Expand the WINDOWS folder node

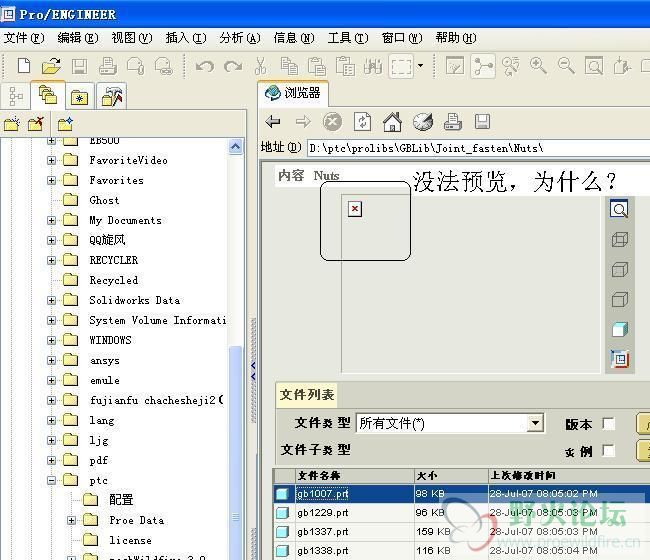[x=51, y=340]
